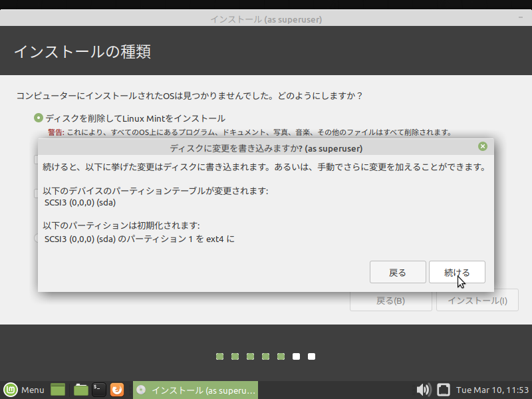
Task: Open the clock showing Tue Mar 10, 11:53
Action: (x=492, y=390)
